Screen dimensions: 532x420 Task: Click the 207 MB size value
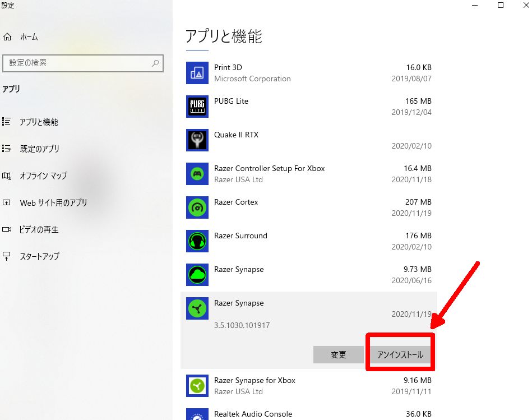[x=418, y=202]
